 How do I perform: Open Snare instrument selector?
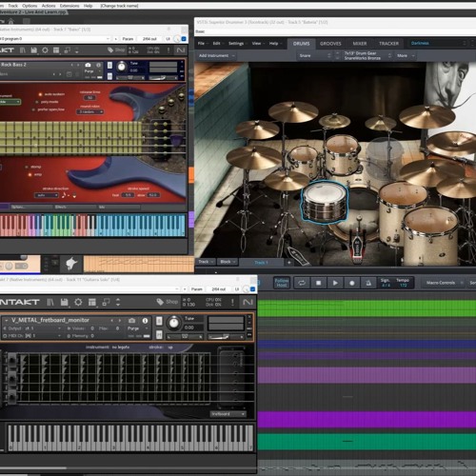(x=315, y=55)
